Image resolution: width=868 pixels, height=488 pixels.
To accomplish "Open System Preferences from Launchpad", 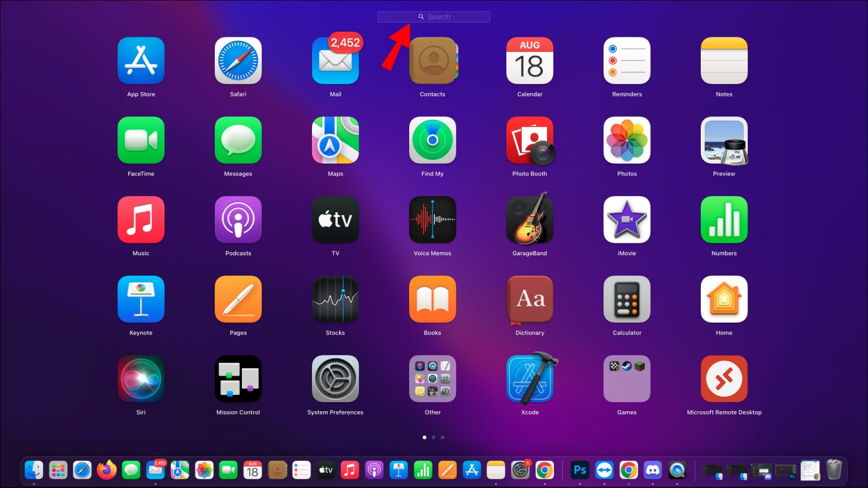I will pyautogui.click(x=335, y=378).
